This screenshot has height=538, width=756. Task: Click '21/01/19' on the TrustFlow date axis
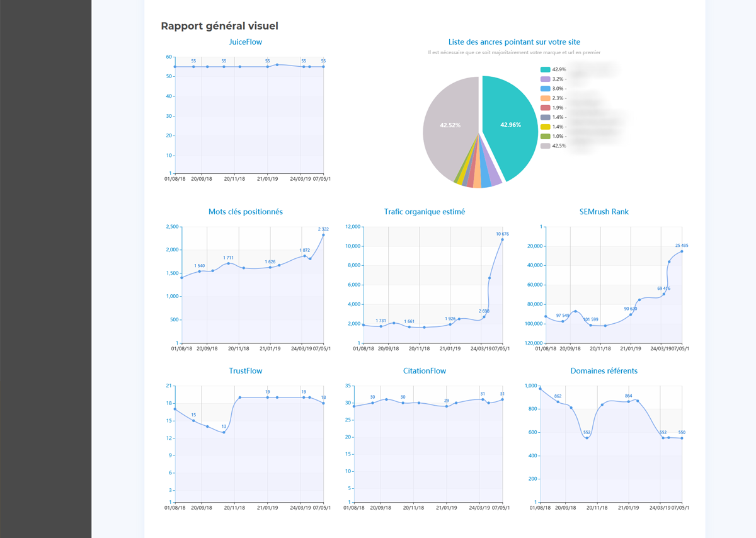268,508
